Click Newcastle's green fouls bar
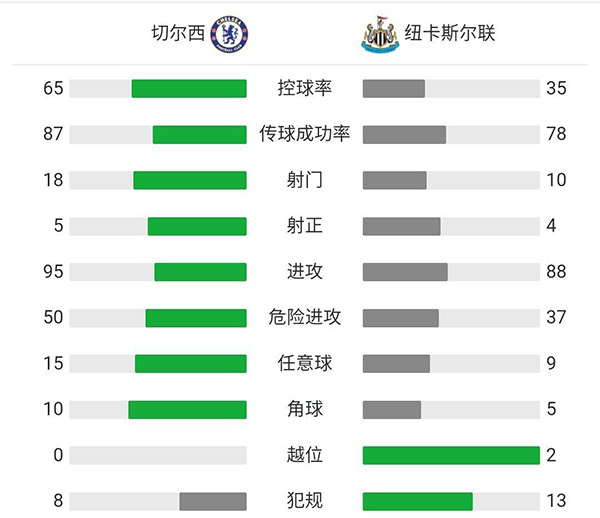Viewport: 600px width, 518px height. pyautogui.click(x=417, y=501)
